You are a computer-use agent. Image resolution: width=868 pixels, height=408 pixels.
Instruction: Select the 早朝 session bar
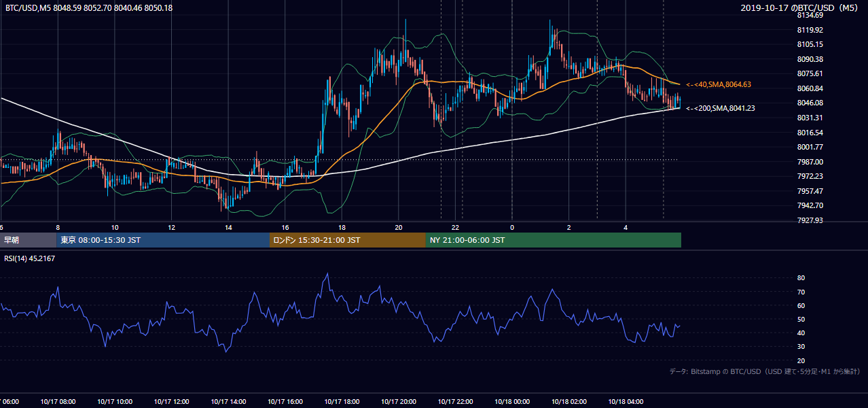[29, 240]
